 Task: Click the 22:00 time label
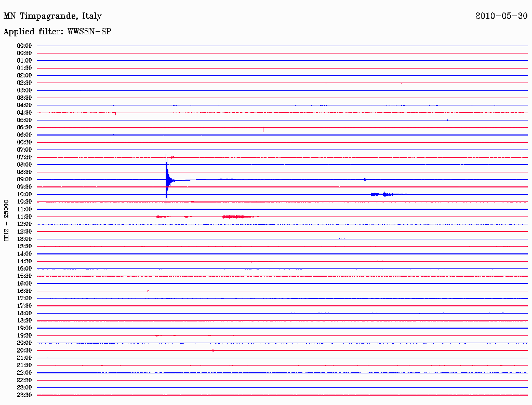24,373
